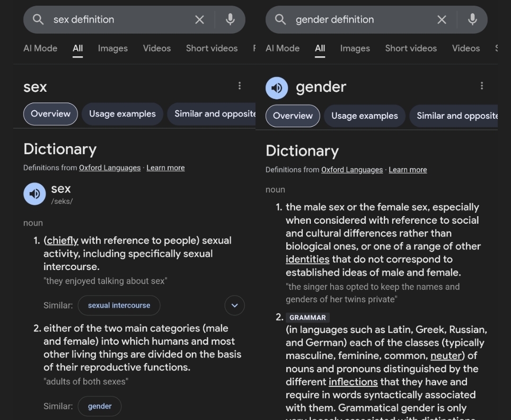Select AI Mode tab in left search
Image resolution: width=511 pixels, height=420 pixels.
pyautogui.click(x=40, y=48)
